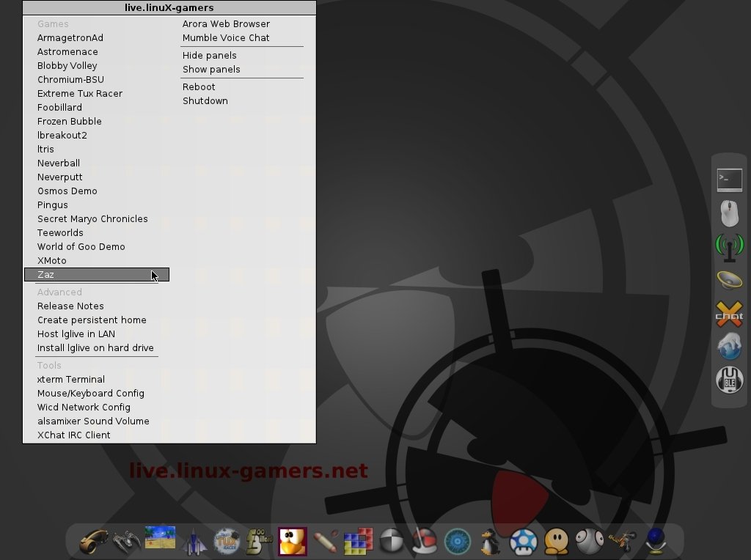Open Blobby Volley beach icon in dock
The height and width of the screenshot is (560, 751).
(x=160, y=538)
